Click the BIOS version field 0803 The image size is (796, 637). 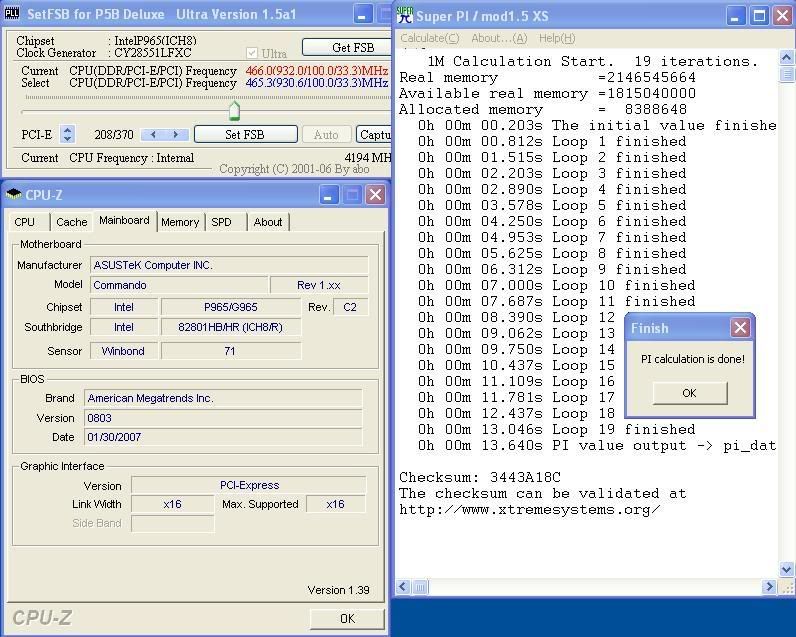[223, 418]
